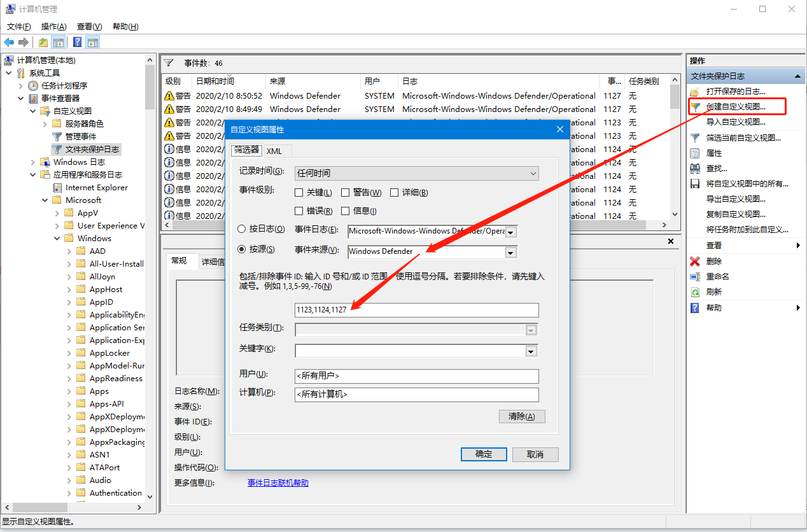The image size is (807, 532).
Task: Check the 错误(R) event level checkbox
Action: (299, 211)
